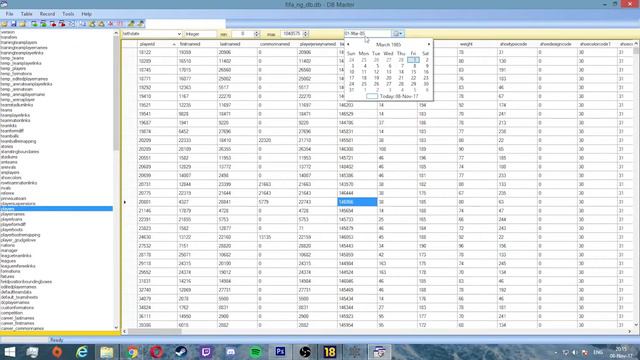
Task: Select the competition table in list
Action: pyautogui.click(x=12, y=313)
